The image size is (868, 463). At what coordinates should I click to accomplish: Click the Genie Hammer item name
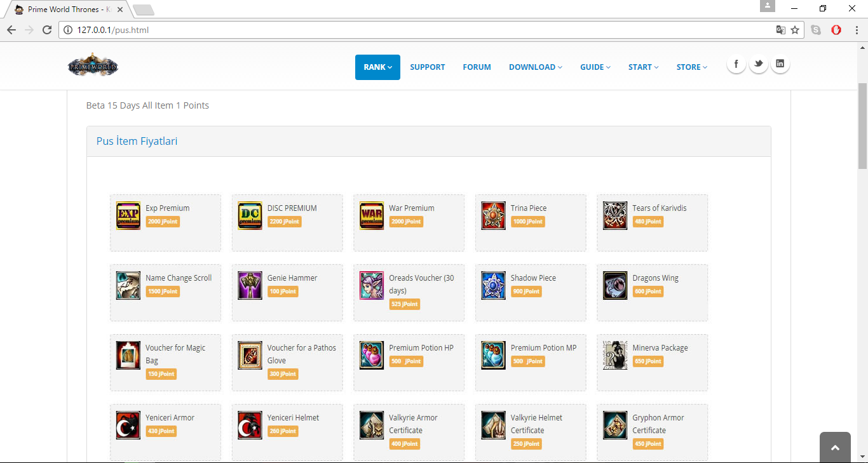click(292, 278)
